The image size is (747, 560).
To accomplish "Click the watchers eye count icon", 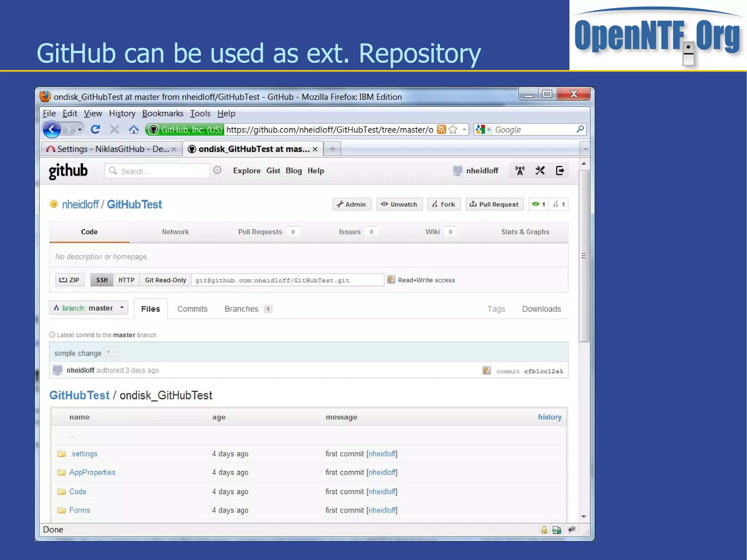I will click(x=538, y=204).
